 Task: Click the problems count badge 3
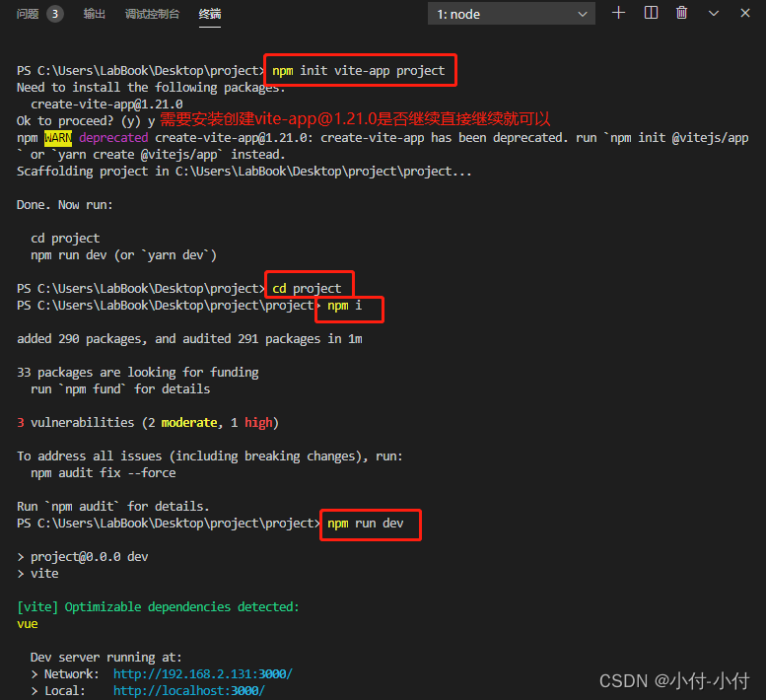[x=55, y=14]
